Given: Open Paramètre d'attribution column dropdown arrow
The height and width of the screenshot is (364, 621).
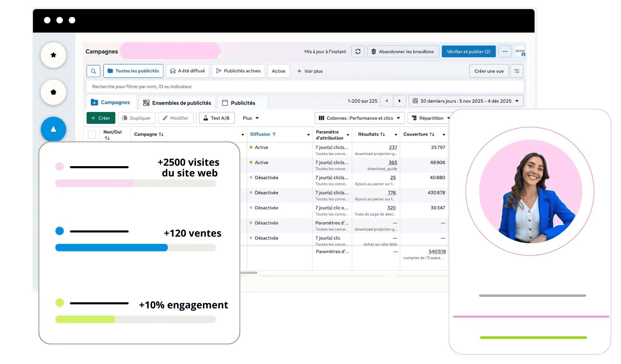Looking at the screenshot, I should pyautogui.click(x=348, y=135).
